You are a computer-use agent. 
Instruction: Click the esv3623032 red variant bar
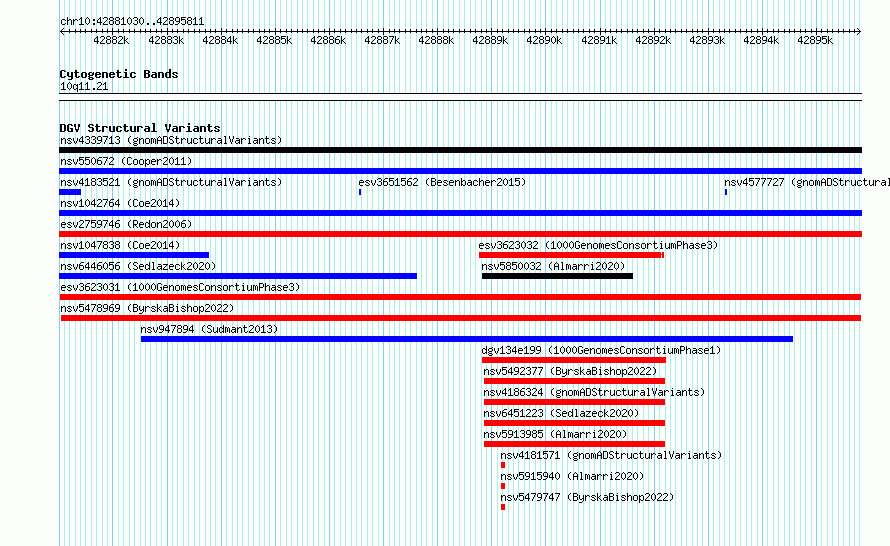tap(572, 255)
